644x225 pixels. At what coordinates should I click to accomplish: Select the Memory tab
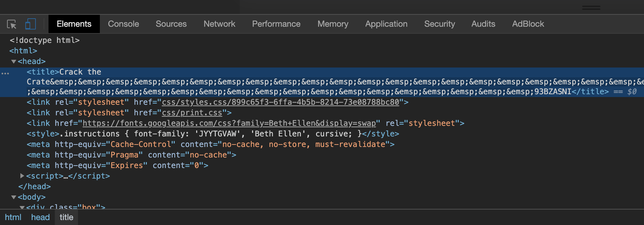click(333, 24)
